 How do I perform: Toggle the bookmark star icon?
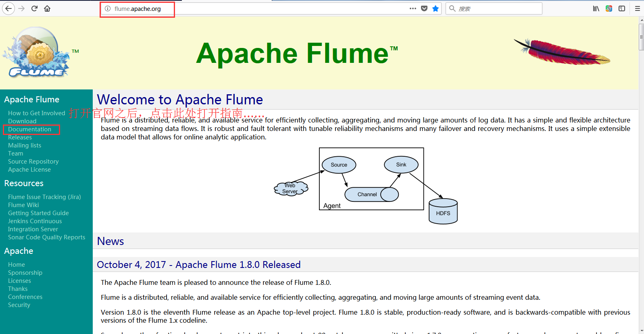pos(436,8)
